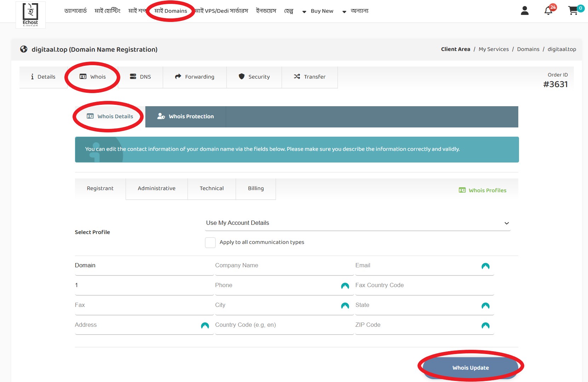Click the phone country code field containing 1
This screenshot has height=382, width=588.
144,285
